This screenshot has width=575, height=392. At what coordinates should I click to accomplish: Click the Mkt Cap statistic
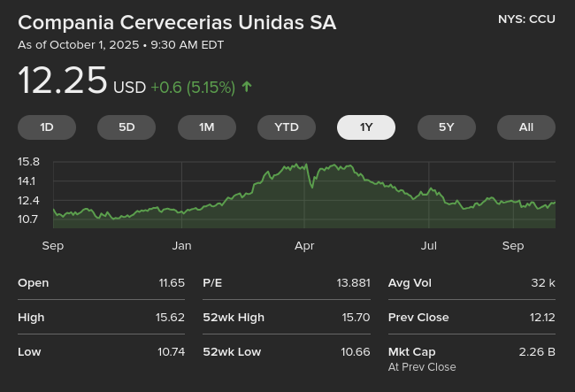471,352
